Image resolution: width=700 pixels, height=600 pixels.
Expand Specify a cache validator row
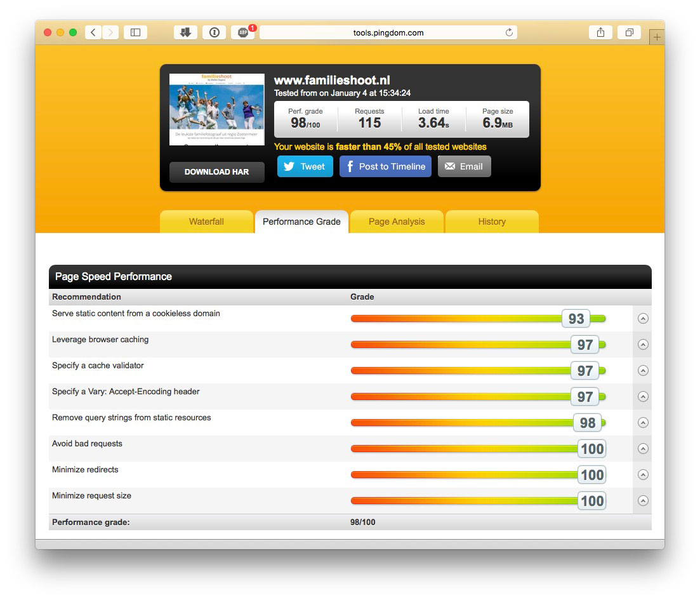point(643,370)
